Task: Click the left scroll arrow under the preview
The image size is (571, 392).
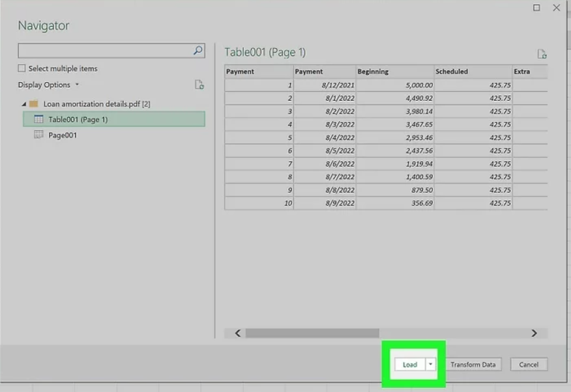Action: point(237,333)
